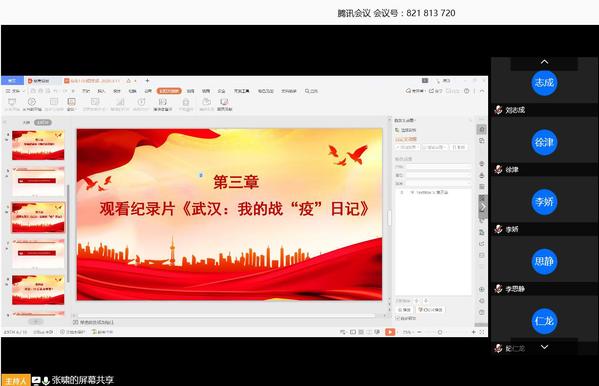Open add effect dropdown in animation pane
Image resolution: width=599 pixels, height=386 pixels.
[x=408, y=147]
